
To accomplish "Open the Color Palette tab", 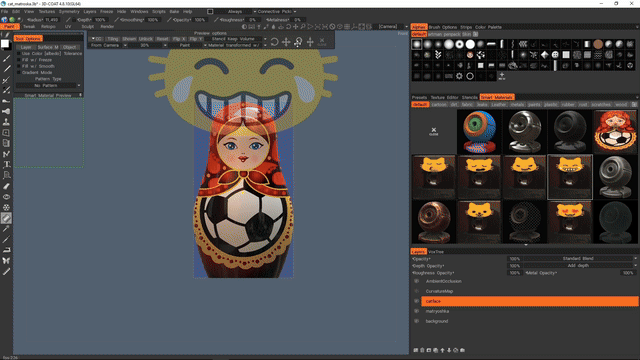I will tap(488, 27).
